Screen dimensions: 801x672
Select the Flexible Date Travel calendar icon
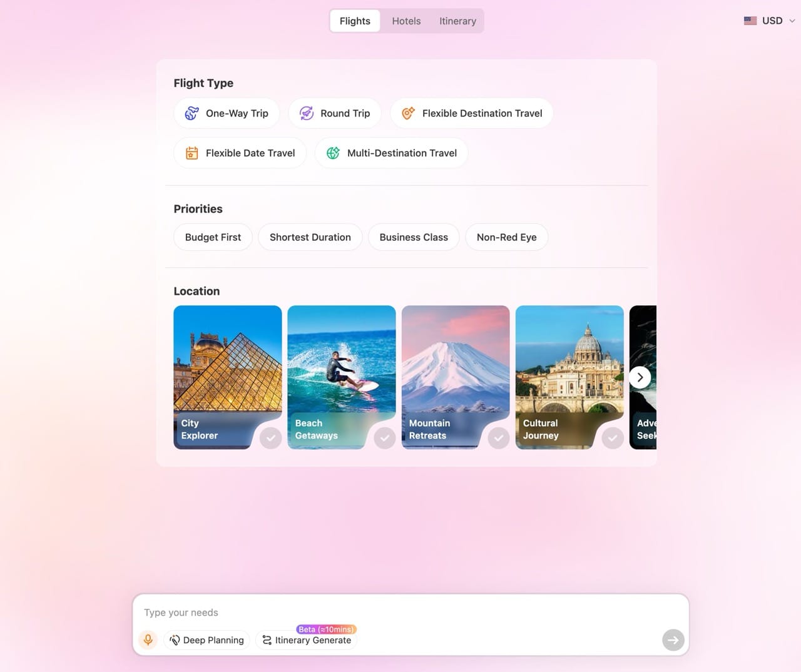click(191, 153)
